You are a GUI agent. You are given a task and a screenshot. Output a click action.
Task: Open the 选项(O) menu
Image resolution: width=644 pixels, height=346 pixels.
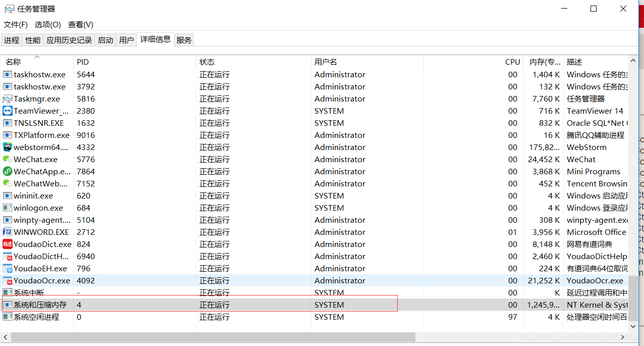point(47,24)
